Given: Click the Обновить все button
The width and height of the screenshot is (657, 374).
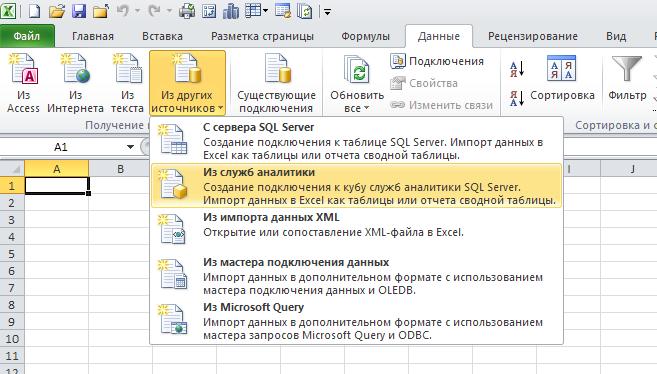Looking at the screenshot, I should (357, 83).
